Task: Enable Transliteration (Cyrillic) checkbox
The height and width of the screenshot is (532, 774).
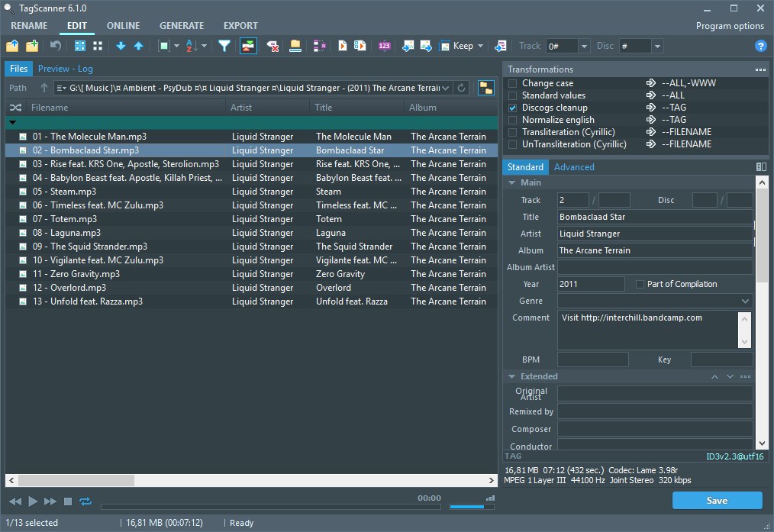Action: coord(513,132)
